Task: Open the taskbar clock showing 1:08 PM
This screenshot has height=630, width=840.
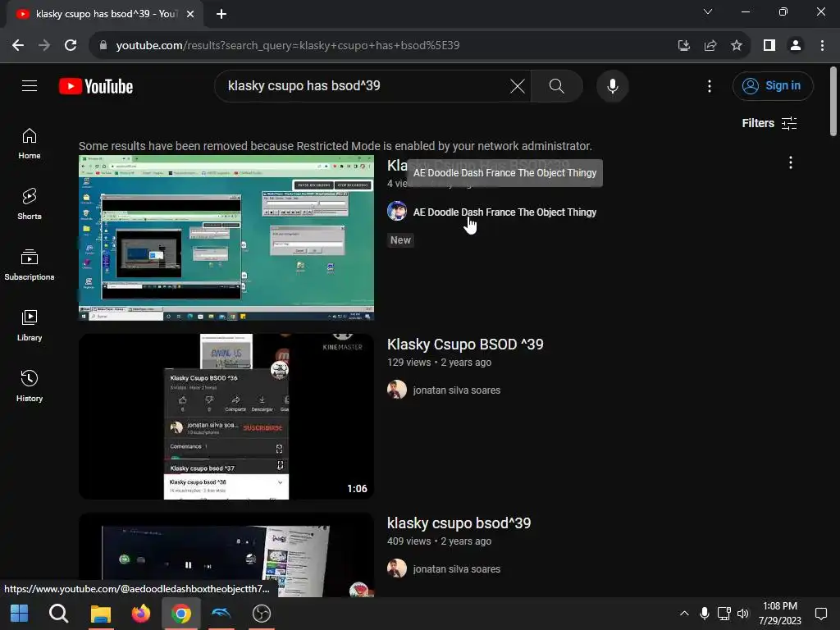Action: [780, 614]
